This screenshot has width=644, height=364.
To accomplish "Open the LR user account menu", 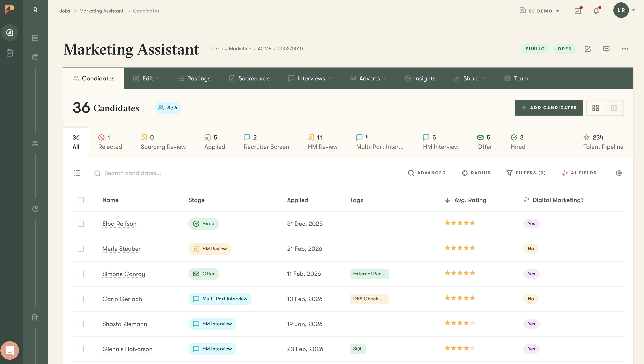I will click(624, 10).
